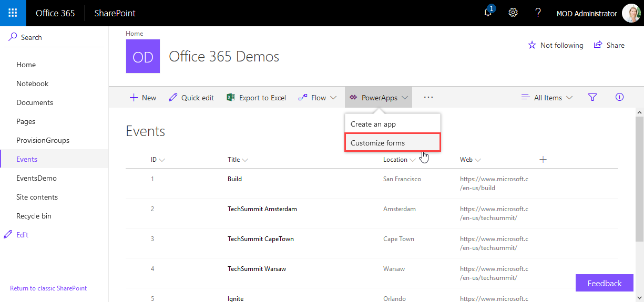Click the Not following star icon
Screen dimensions: 644x302
click(532, 45)
